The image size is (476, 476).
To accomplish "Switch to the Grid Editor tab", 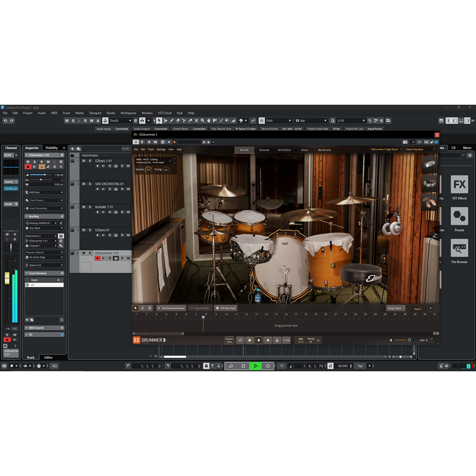I will (284, 150).
